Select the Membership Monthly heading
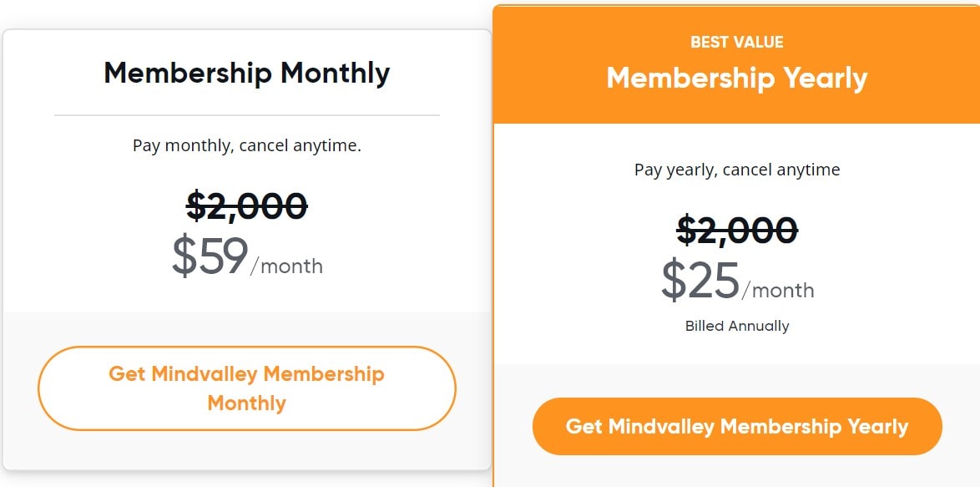The height and width of the screenshot is (487, 980). pos(246,74)
